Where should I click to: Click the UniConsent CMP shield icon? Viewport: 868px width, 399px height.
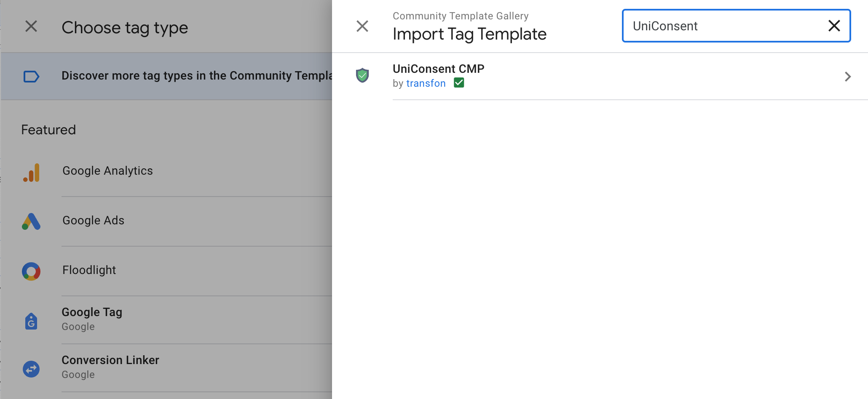pyautogui.click(x=362, y=76)
